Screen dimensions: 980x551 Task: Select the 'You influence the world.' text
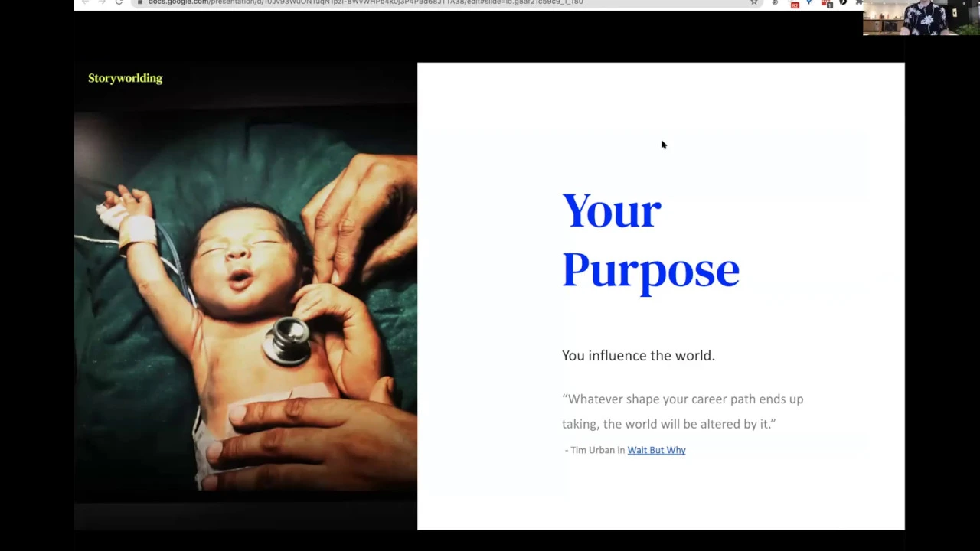(x=638, y=355)
